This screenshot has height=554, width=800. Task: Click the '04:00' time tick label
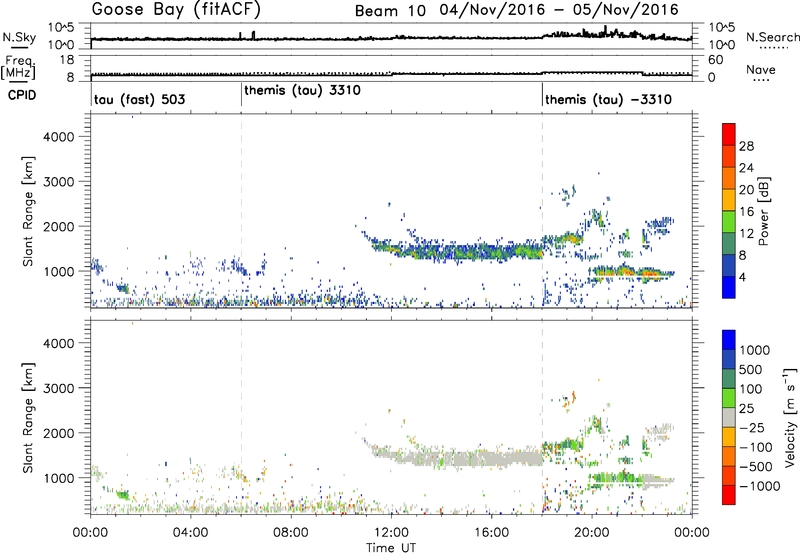tap(190, 533)
